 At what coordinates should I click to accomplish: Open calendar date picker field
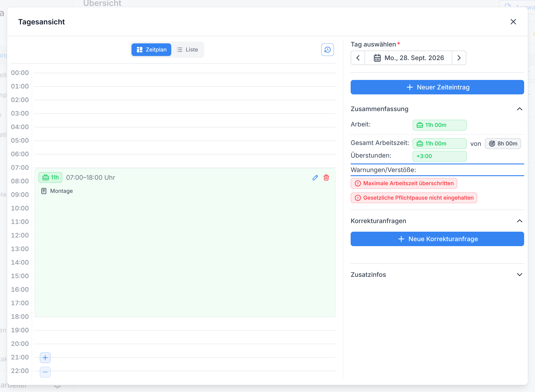[408, 58]
